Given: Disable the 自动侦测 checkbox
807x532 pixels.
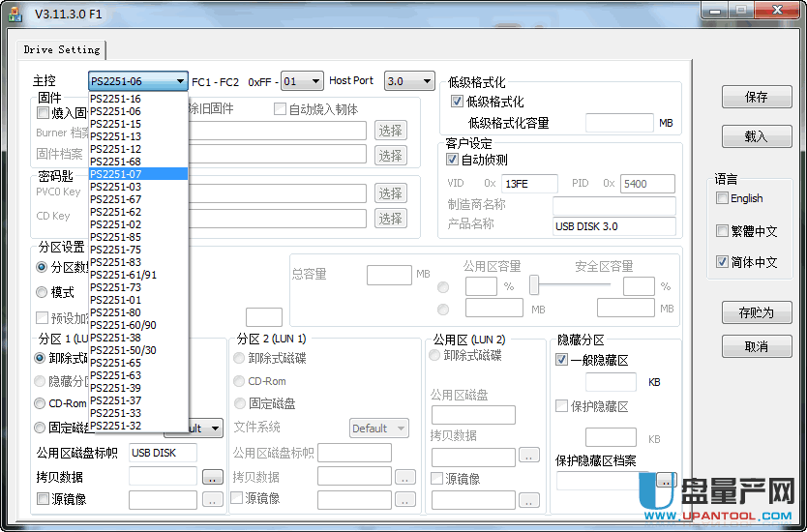Looking at the screenshot, I should [452, 160].
